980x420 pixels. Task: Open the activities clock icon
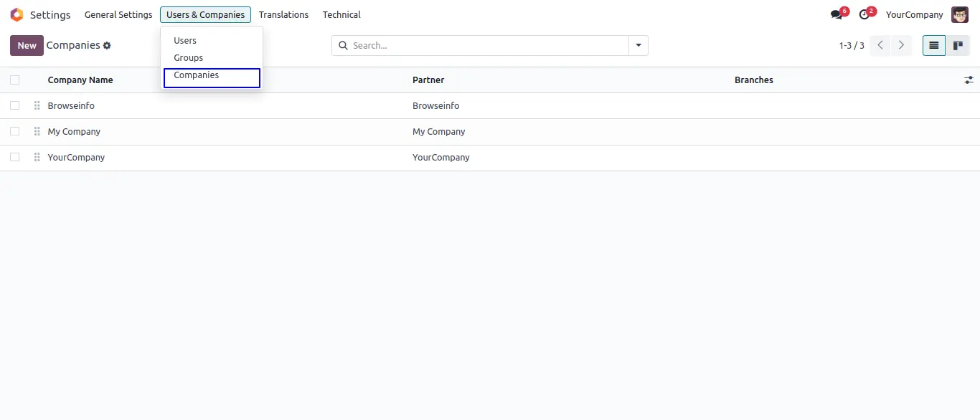coord(864,15)
